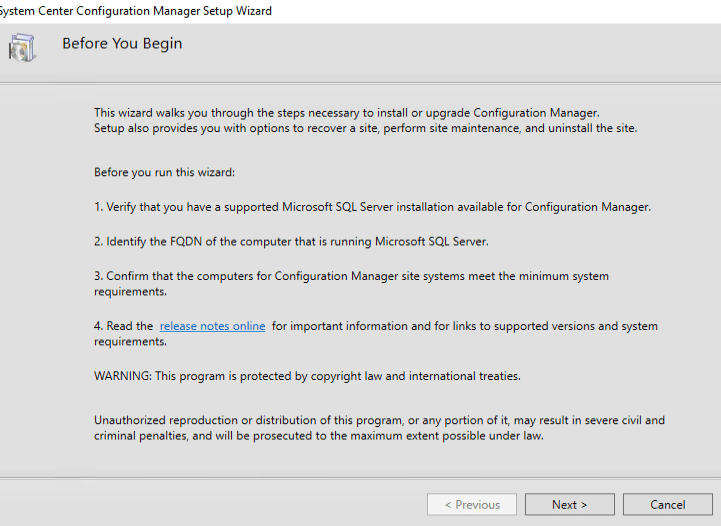Open the release notes online link

(212, 326)
